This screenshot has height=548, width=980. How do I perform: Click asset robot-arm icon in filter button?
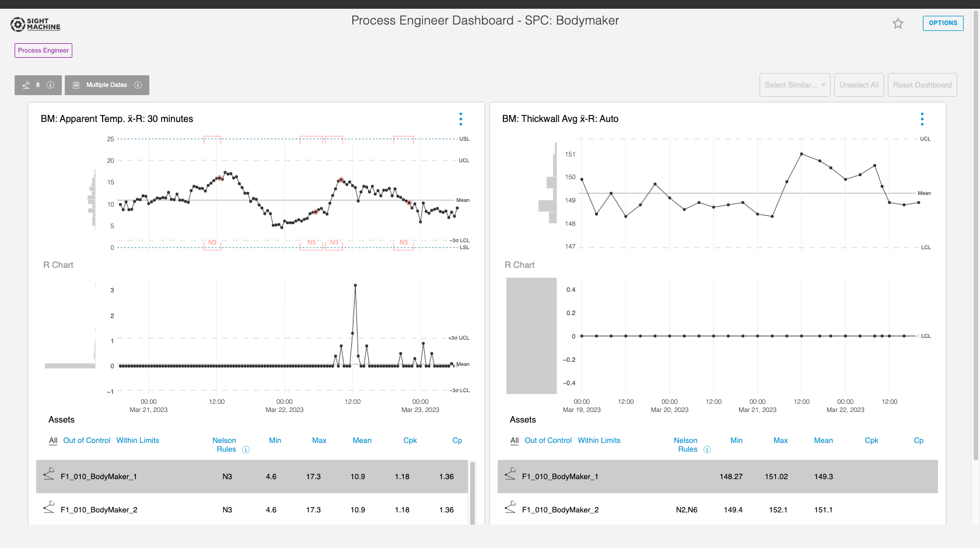coord(26,85)
